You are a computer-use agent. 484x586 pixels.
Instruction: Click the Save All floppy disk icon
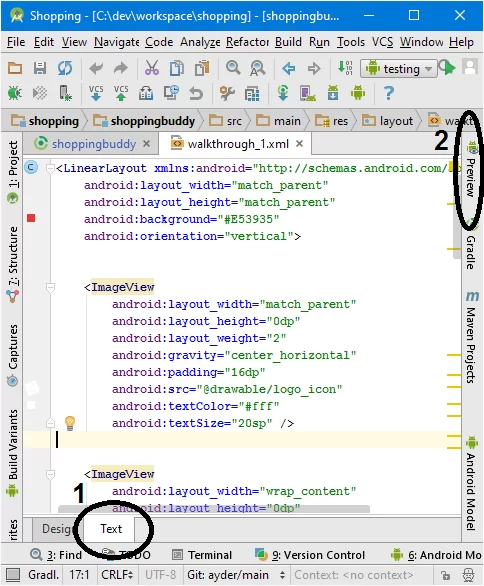point(40,68)
